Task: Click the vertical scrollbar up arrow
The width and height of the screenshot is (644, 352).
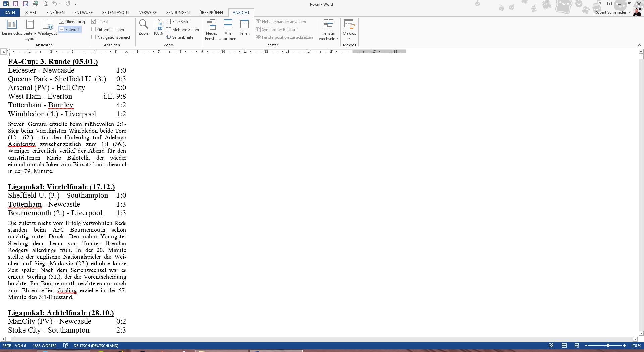Action: tap(641, 51)
